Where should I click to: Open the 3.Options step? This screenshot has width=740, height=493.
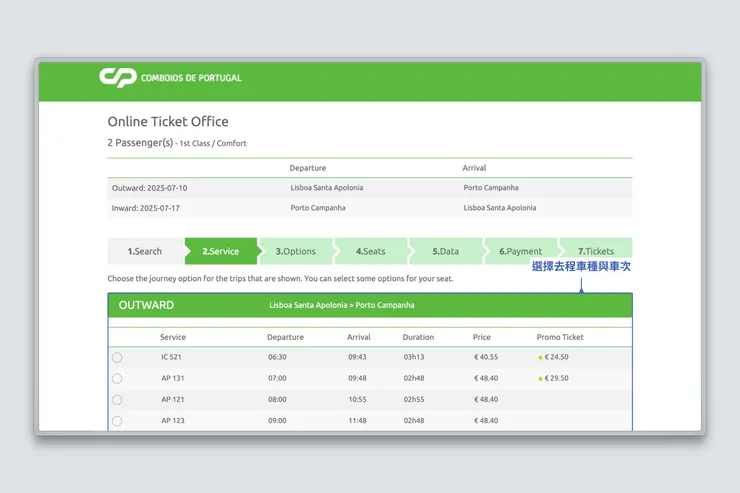[x=296, y=251]
